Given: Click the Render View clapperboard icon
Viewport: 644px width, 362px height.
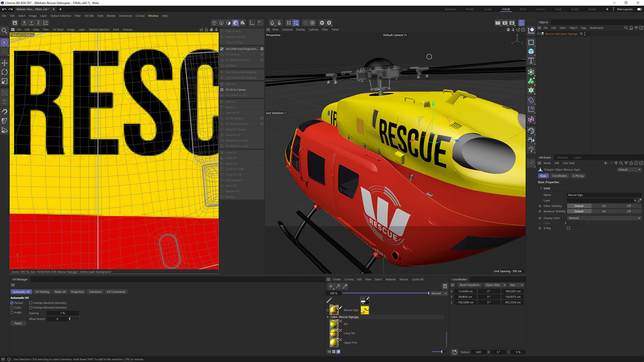Looking at the screenshot, I should 498,23.
